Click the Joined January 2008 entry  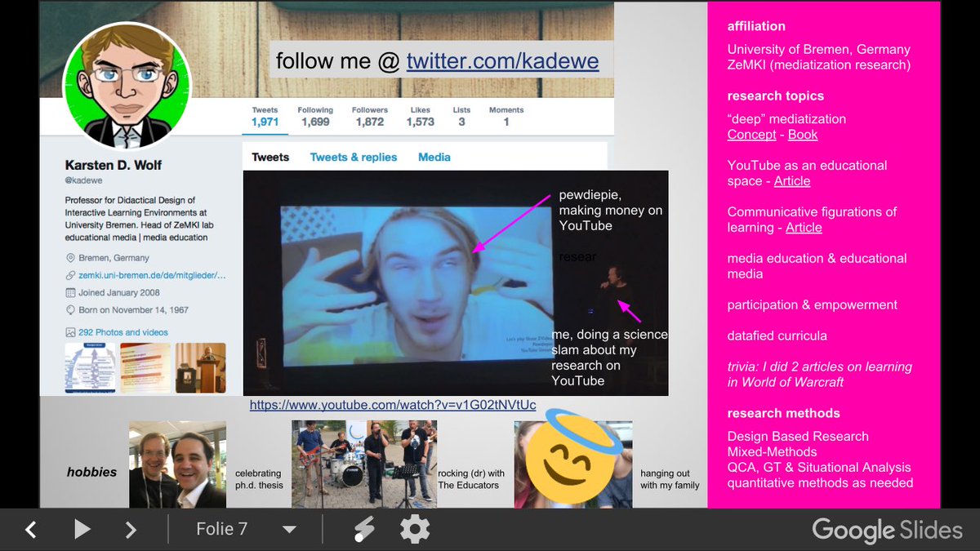pos(119,292)
